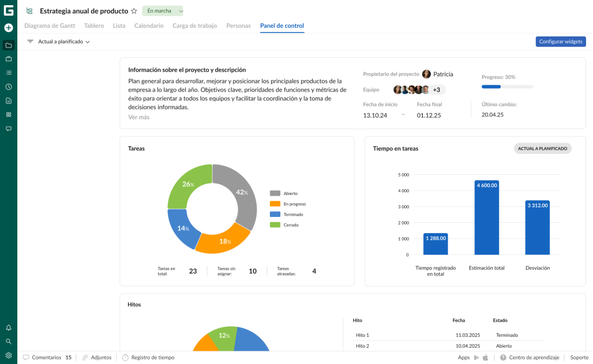This screenshot has height=364, width=593.
Task: Open the Google Play app icon
Action: pos(477,357)
